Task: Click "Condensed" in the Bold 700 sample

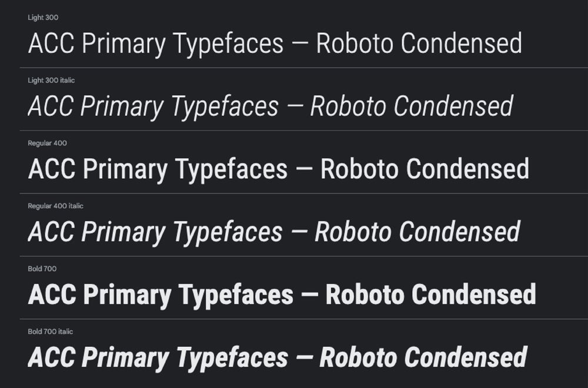Action: click(x=473, y=295)
